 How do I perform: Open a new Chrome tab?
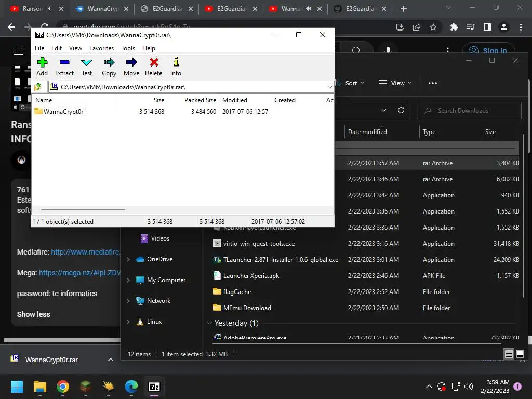coord(403,9)
